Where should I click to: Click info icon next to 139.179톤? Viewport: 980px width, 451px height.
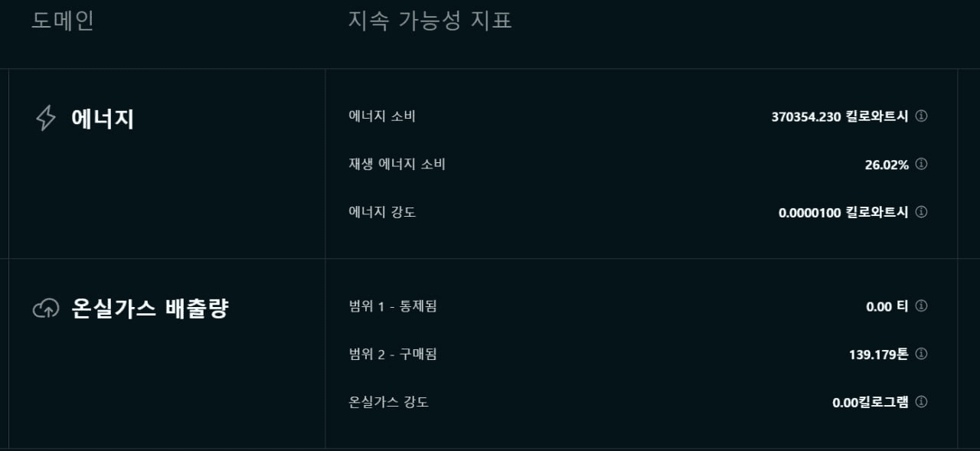coord(921,354)
